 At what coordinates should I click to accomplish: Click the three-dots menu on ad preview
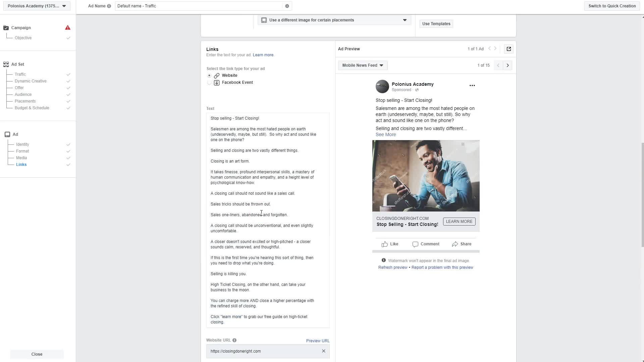(x=472, y=85)
